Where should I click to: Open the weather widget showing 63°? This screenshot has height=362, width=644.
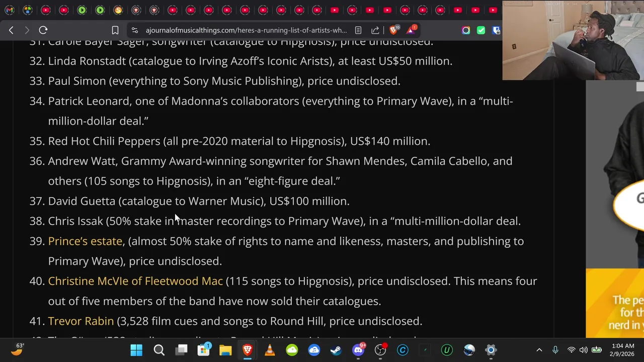tap(17, 349)
